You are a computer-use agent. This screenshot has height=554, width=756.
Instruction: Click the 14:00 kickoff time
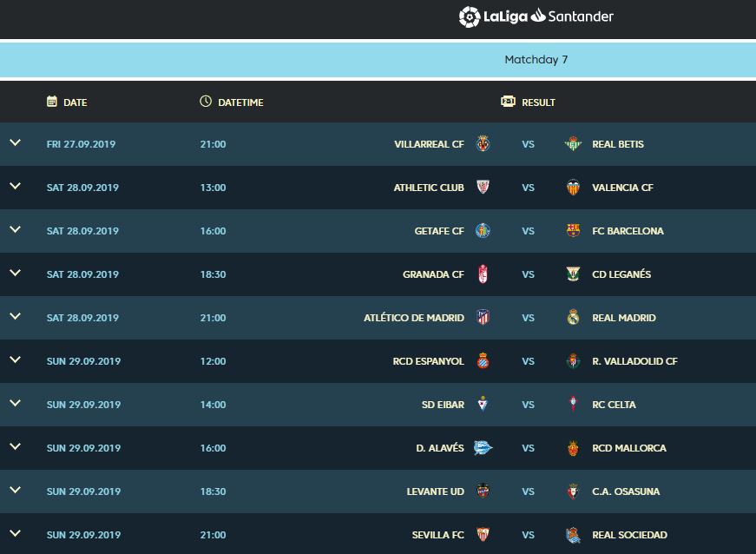click(x=214, y=405)
